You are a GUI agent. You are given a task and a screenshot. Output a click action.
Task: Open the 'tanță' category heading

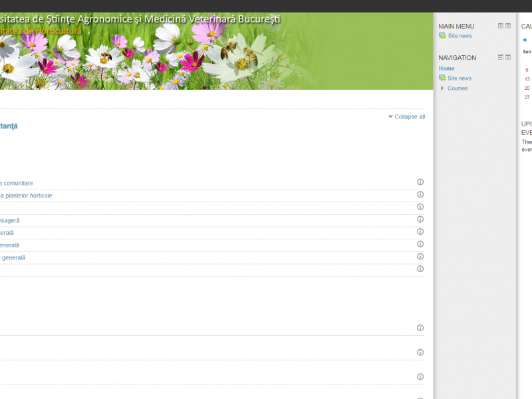9,126
